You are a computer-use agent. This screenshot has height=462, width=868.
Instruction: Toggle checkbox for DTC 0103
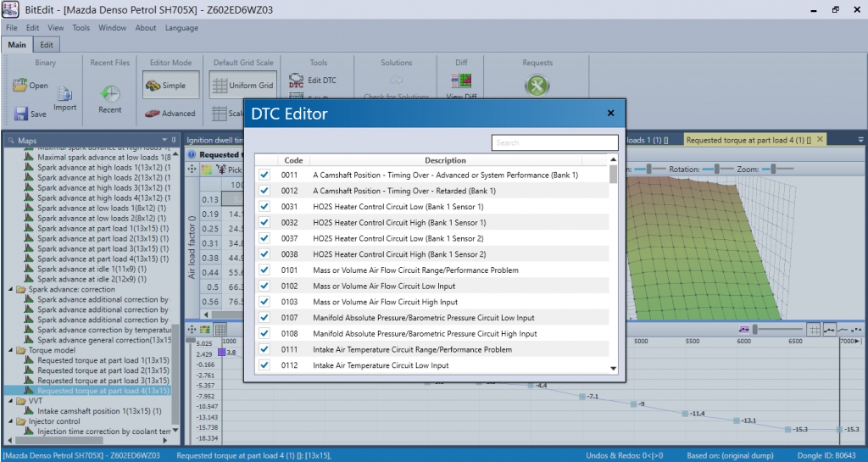264,302
